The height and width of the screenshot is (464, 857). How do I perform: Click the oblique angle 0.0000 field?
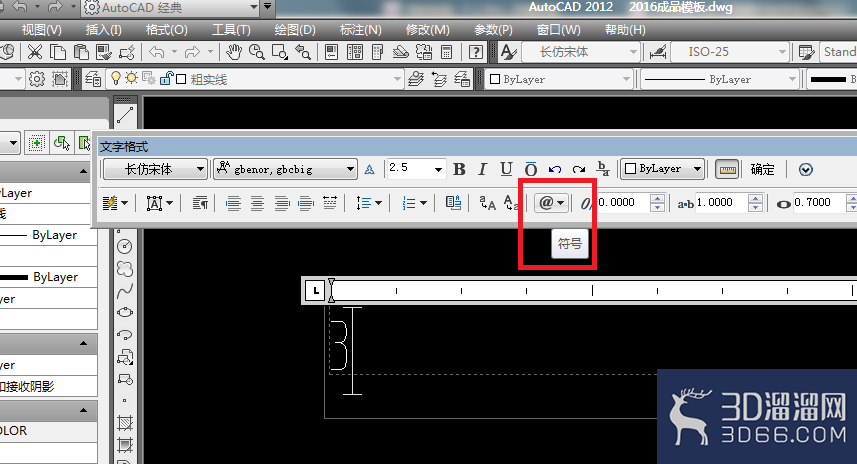tap(623, 203)
